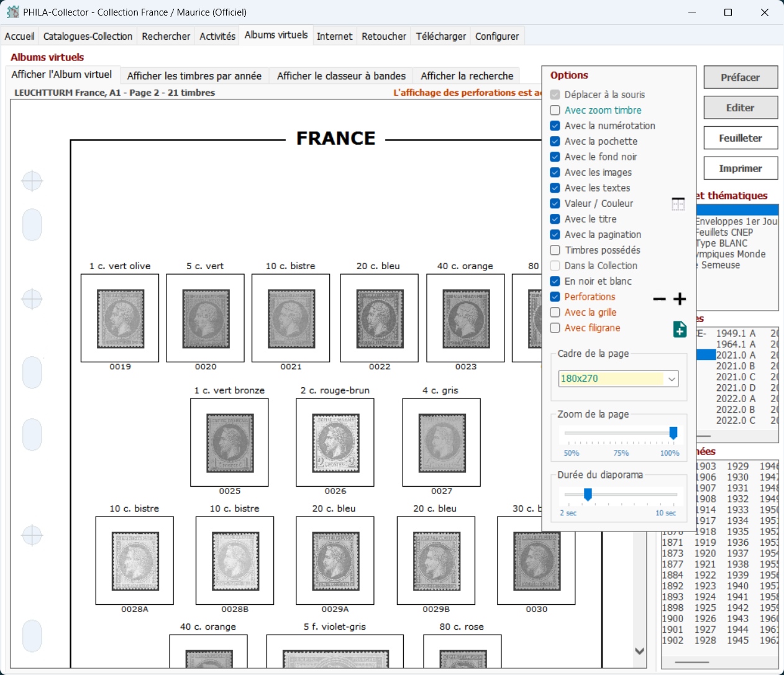Open the Rechercher tab

point(166,36)
